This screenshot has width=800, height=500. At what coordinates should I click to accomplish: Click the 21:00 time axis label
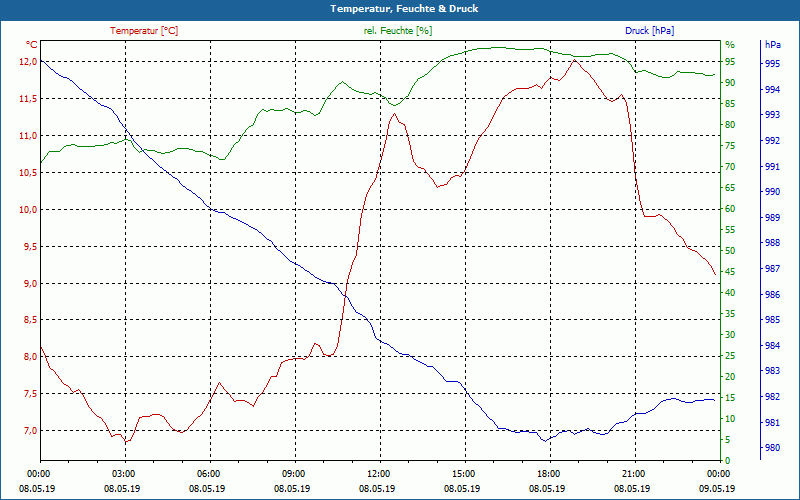[633, 473]
